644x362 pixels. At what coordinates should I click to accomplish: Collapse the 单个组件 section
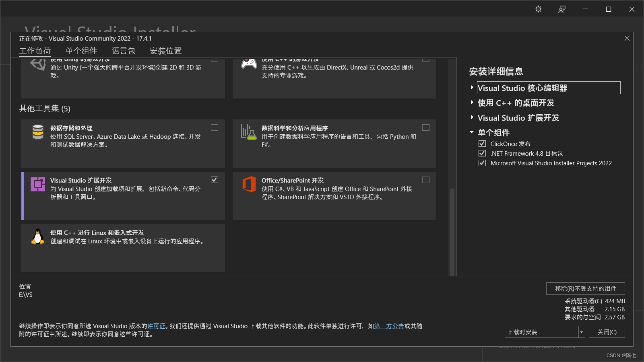click(x=472, y=132)
